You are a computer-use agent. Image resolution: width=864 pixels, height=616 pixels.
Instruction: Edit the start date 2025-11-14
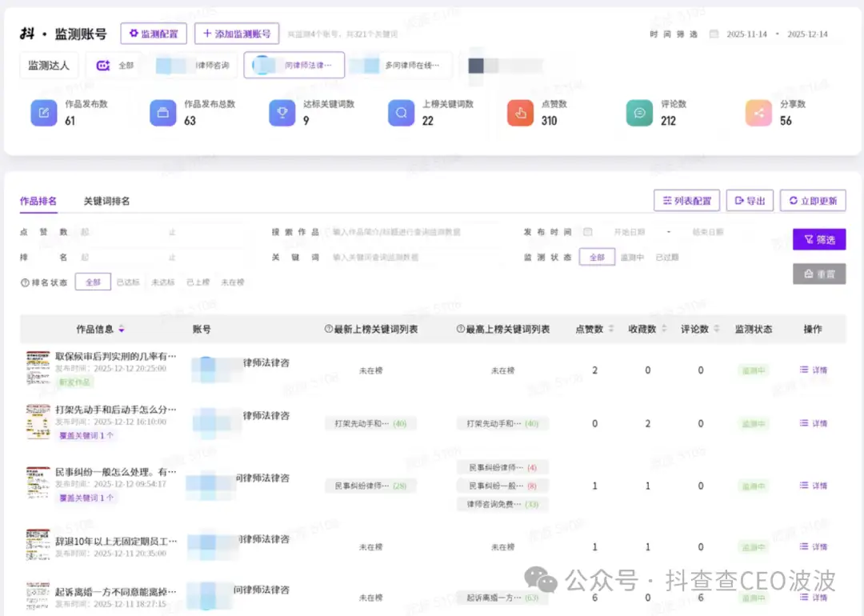746,34
